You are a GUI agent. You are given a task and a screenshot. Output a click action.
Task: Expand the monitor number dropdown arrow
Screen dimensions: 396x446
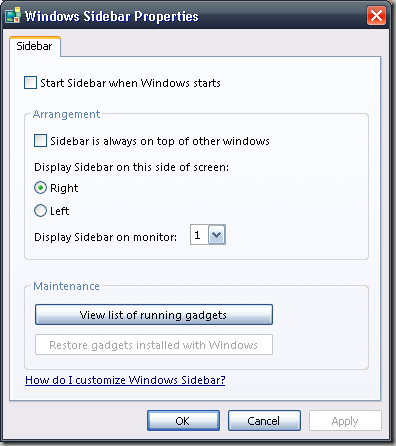[217, 235]
